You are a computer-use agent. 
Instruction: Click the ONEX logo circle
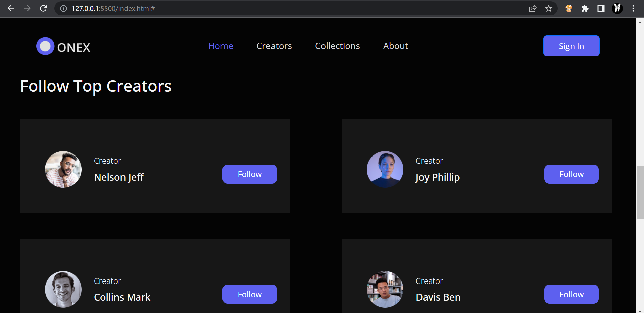point(45,46)
